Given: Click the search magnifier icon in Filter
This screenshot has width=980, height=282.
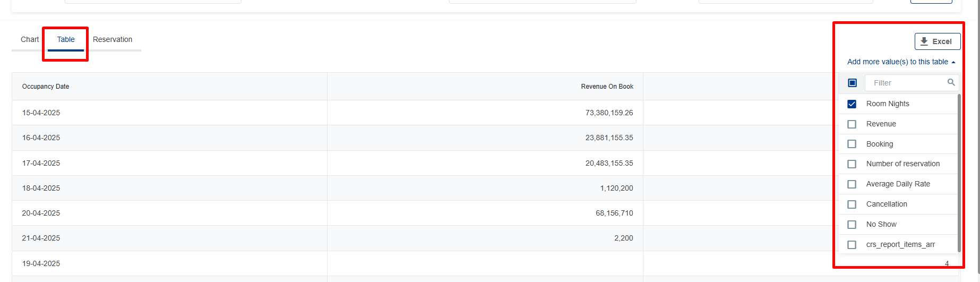Looking at the screenshot, I should pos(951,82).
